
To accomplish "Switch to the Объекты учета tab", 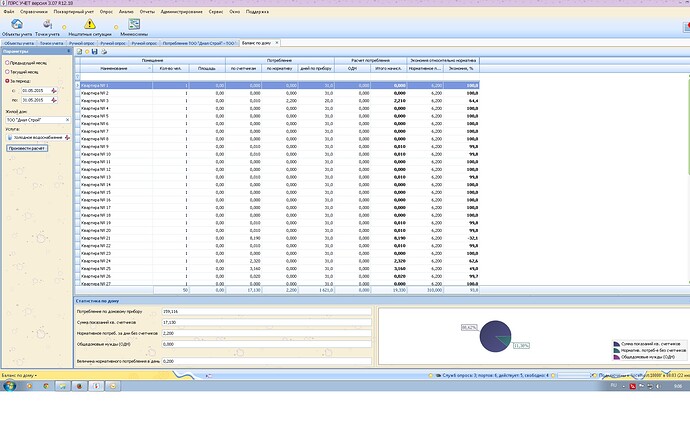I will (x=19, y=43).
